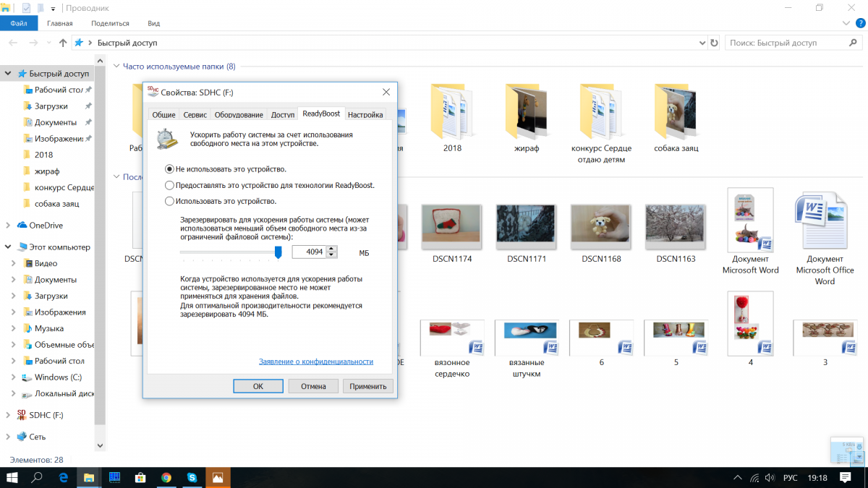Select the собака заяц folder icon
This screenshot has height=488, width=868.
coord(676,111)
